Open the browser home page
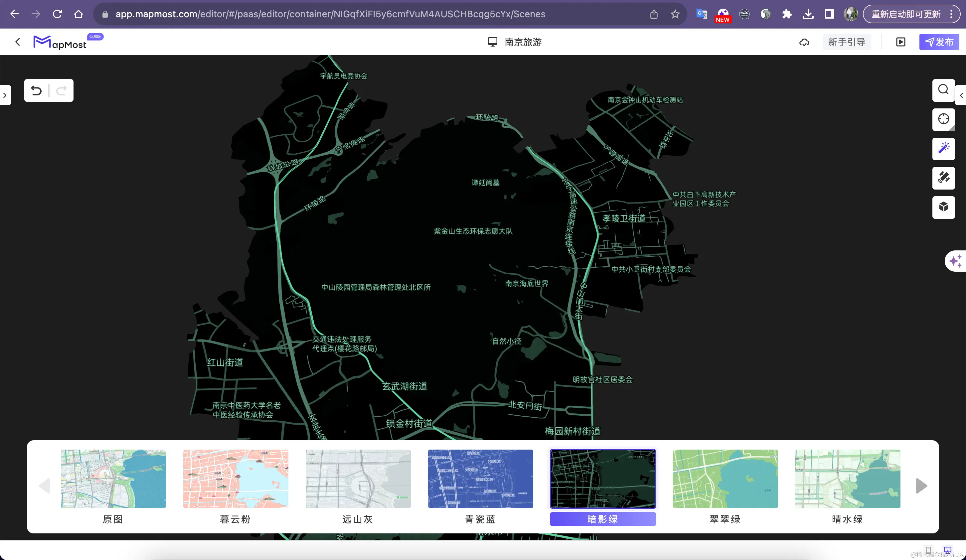This screenshot has height=560, width=966. click(x=79, y=14)
